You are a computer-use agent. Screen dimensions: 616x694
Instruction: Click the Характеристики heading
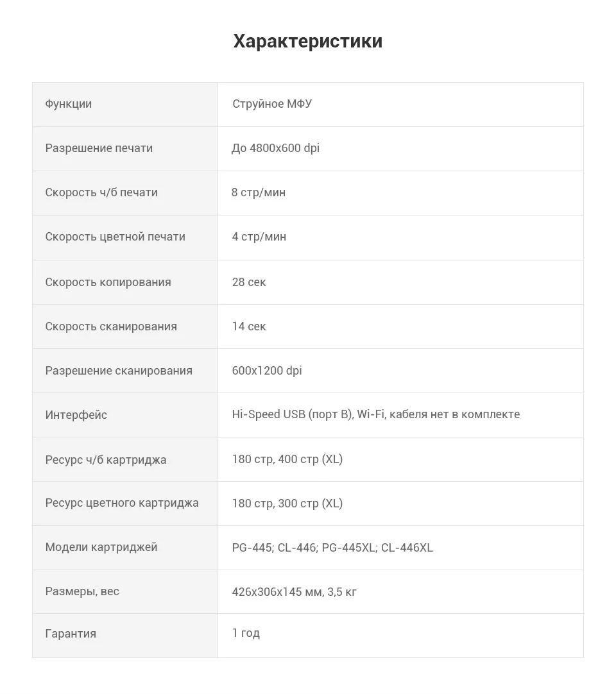point(308,41)
